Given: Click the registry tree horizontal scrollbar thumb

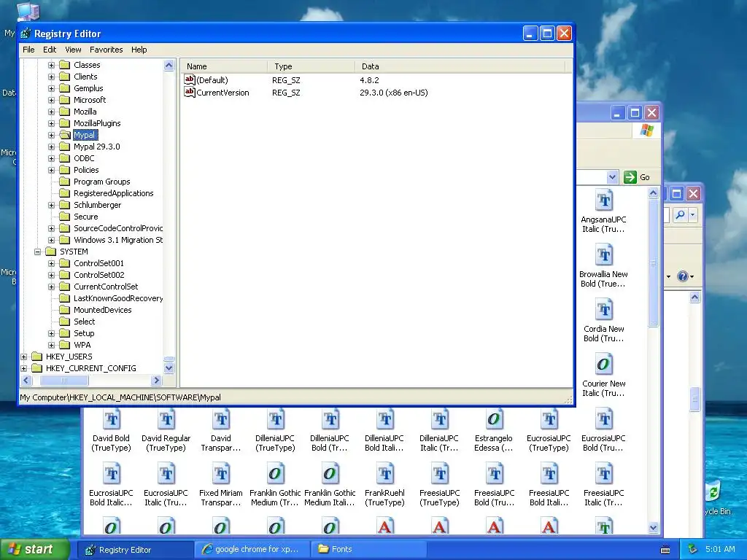Looking at the screenshot, I should click(64, 381).
